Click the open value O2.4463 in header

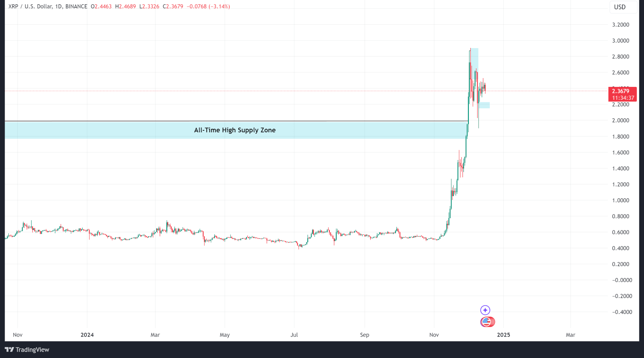[101, 6]
